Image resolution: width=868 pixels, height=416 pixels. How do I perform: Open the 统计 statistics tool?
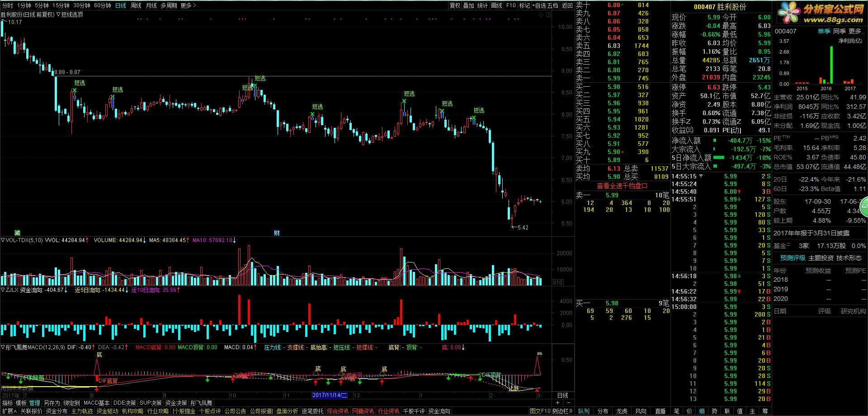click(x=483, y=5)
